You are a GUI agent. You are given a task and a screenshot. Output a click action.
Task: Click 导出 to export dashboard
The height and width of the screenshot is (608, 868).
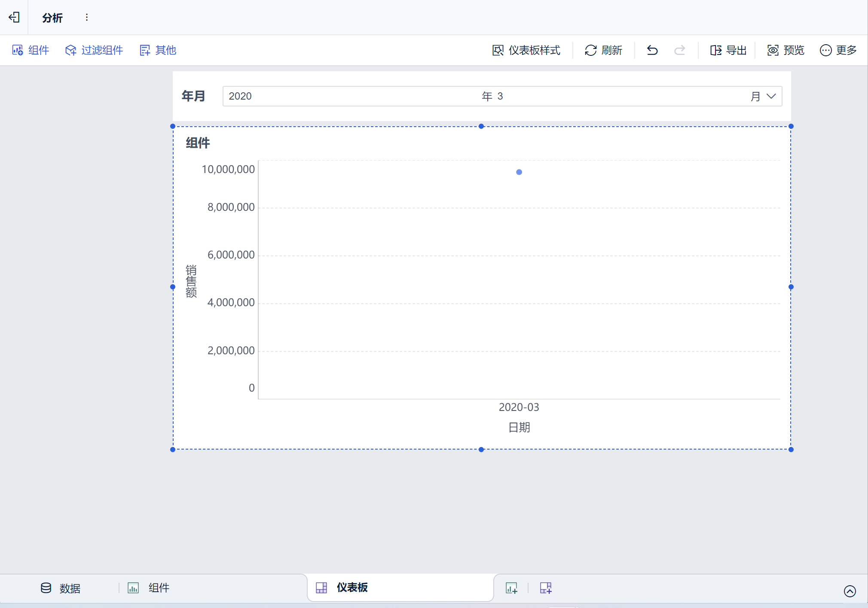coord(728,50)
